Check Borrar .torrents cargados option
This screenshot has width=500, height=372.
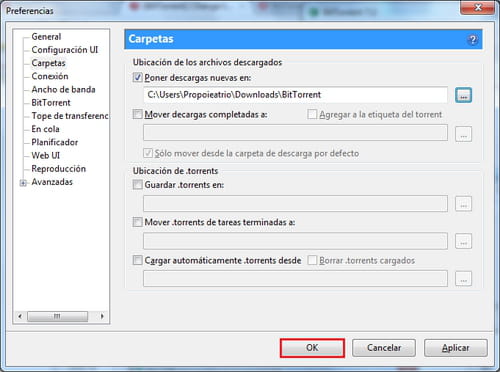312,260
